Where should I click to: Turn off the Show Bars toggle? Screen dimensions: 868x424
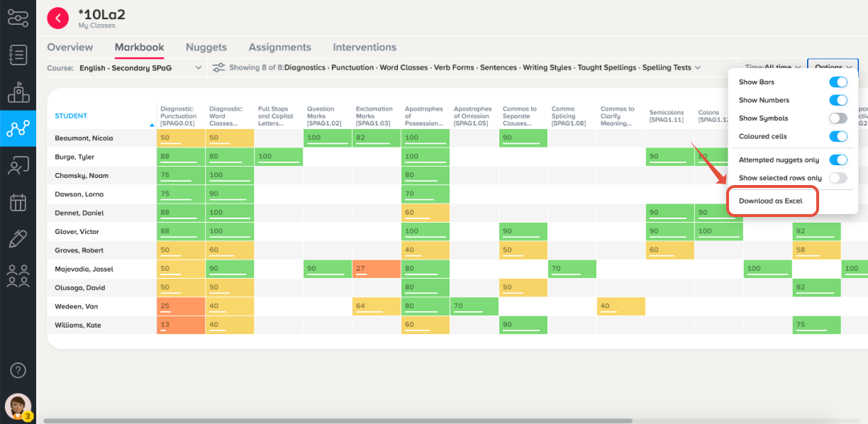tap(838, 82)
